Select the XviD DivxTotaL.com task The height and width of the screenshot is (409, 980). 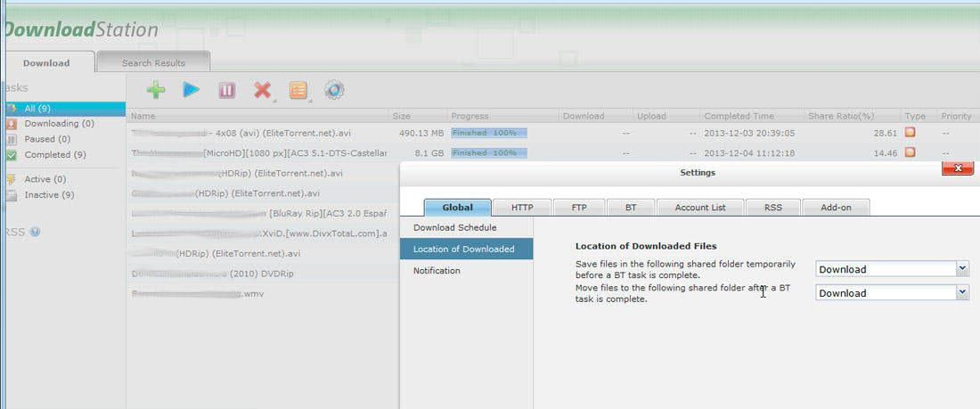[x=263, y=233]
